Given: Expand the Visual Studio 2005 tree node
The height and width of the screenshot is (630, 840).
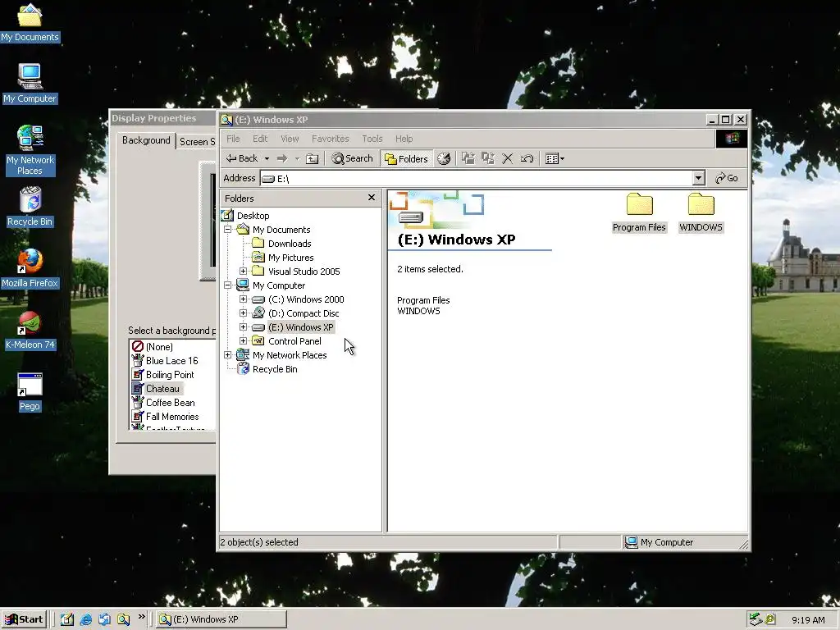Looking at the screenshot, I should 243,271.
